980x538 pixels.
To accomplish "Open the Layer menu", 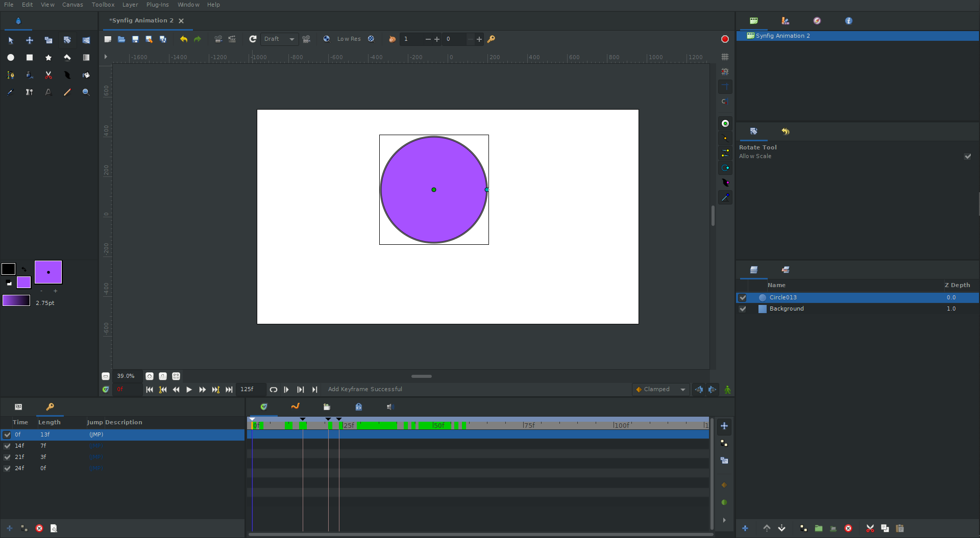I will [130, 5].
